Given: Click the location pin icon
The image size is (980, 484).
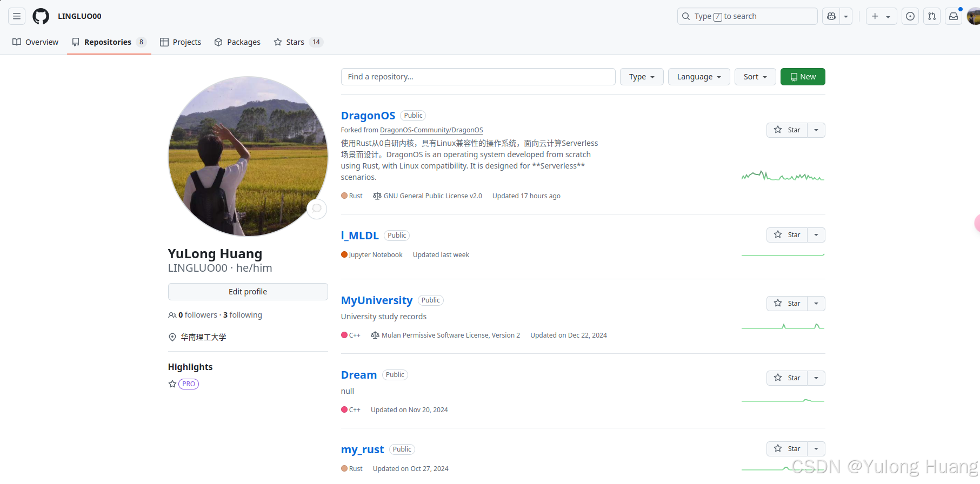Looking at the screenshot, I should coord(172,337).
